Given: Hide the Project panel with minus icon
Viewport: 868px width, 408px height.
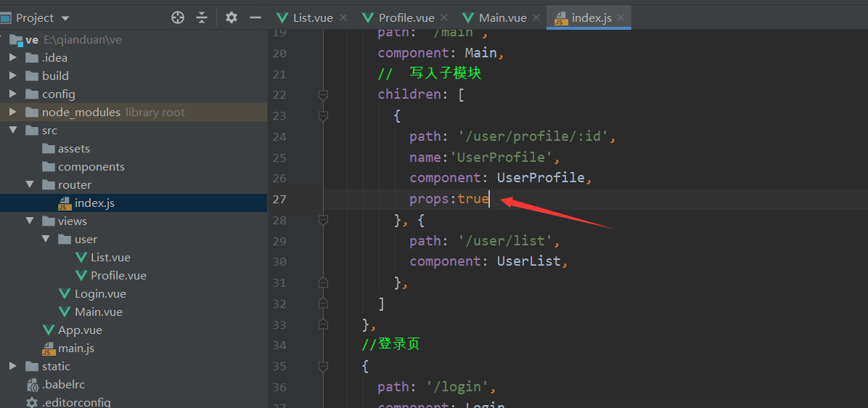Looking at the screenshot, I should point(255,17).
